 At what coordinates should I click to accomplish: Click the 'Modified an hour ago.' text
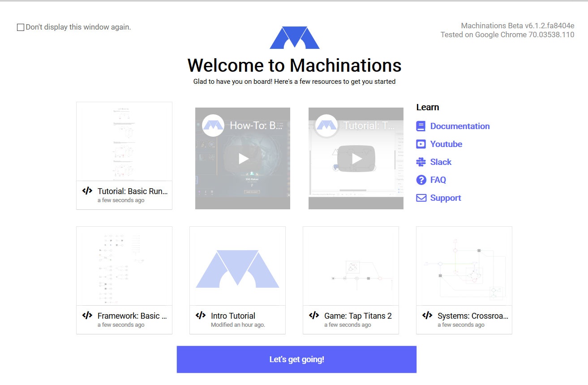(x=238, y=325)
